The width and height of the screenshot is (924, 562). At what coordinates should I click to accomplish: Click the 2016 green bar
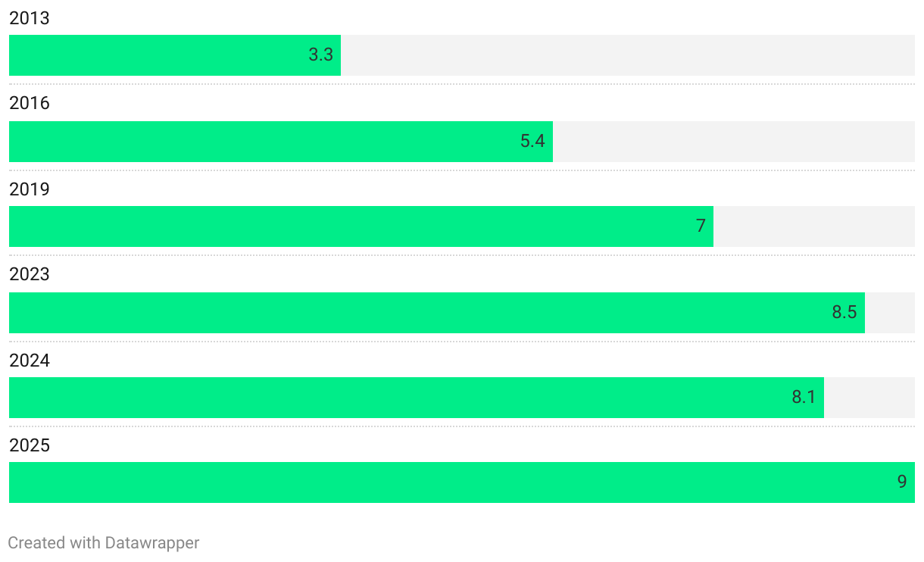tap(281, 142)
